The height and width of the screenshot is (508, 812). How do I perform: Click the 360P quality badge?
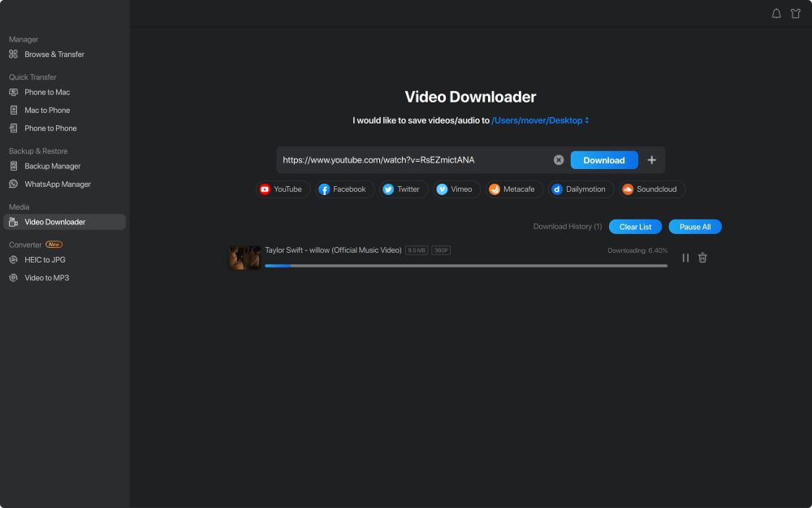point(441,250)
